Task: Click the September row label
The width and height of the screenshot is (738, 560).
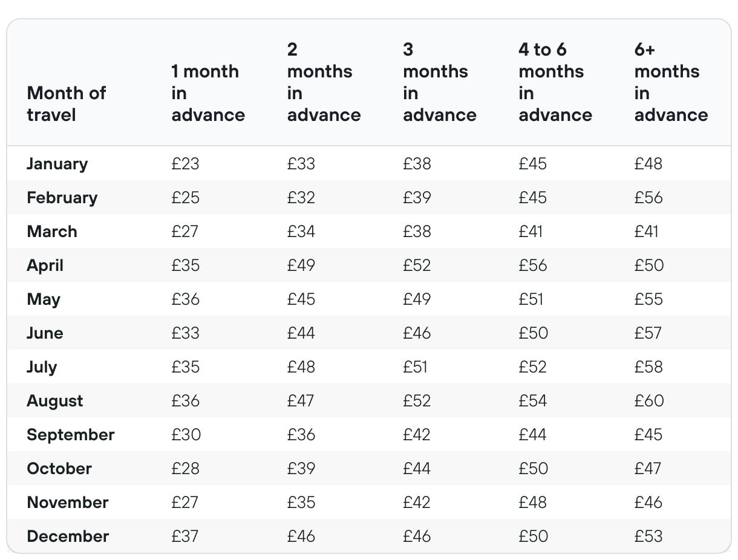Action: 70,435
